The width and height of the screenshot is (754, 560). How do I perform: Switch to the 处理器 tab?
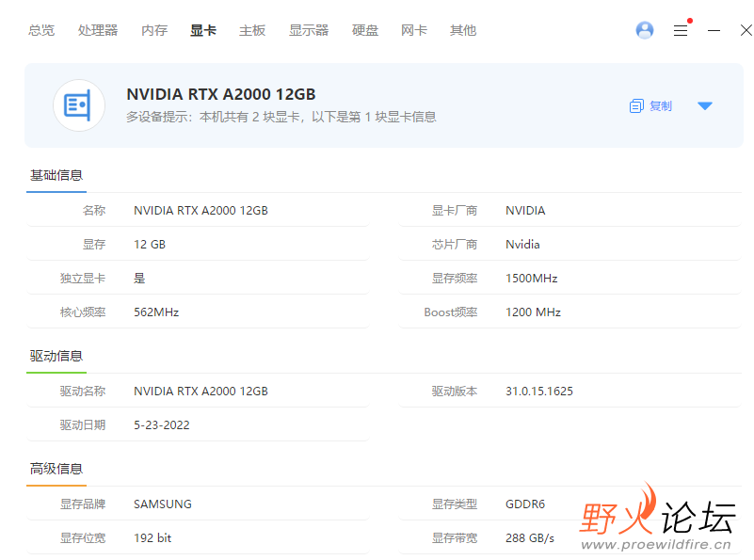(98, 30)
